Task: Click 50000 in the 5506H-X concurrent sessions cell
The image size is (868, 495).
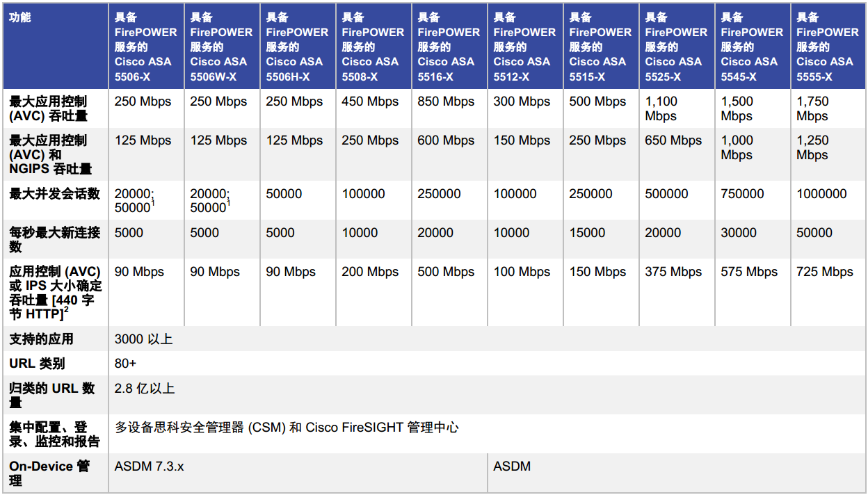Action: coord(284,194)
